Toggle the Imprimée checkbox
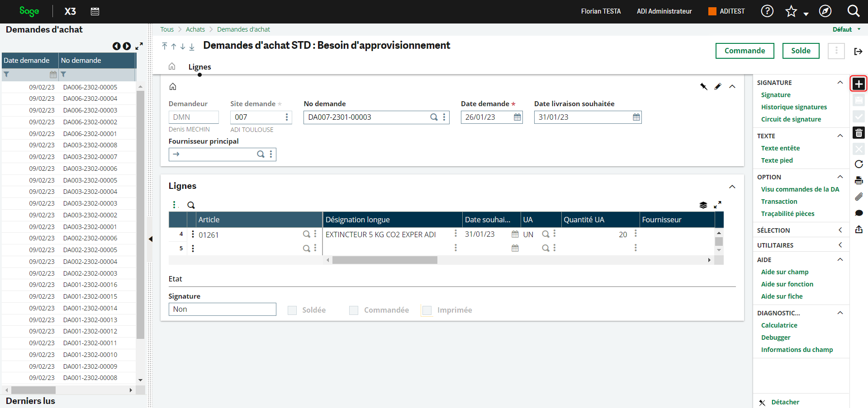The width and height of the screenshot is (868, 408). 427,310
